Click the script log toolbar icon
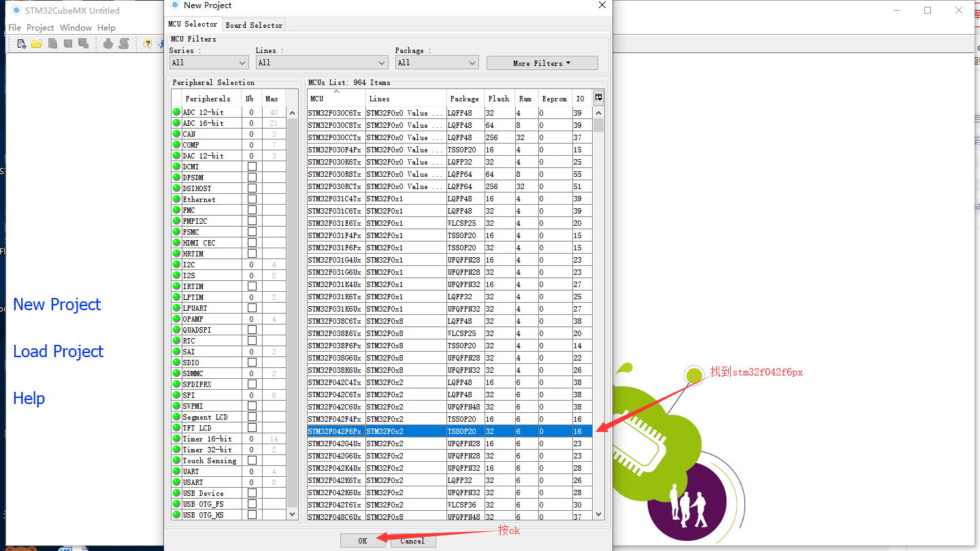The image size is (980, 551). click(124, 44)
